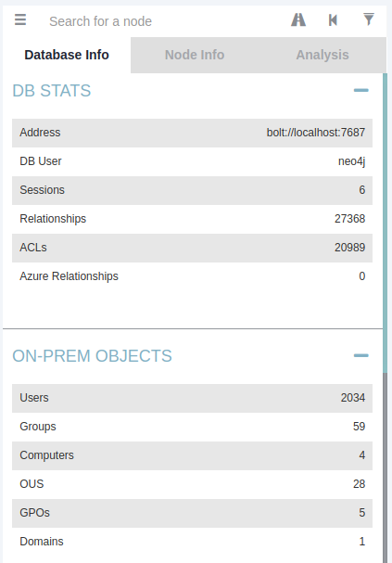Collapse the DB STATS section
This screenshot has height=563, width=392.
[361, 90]
